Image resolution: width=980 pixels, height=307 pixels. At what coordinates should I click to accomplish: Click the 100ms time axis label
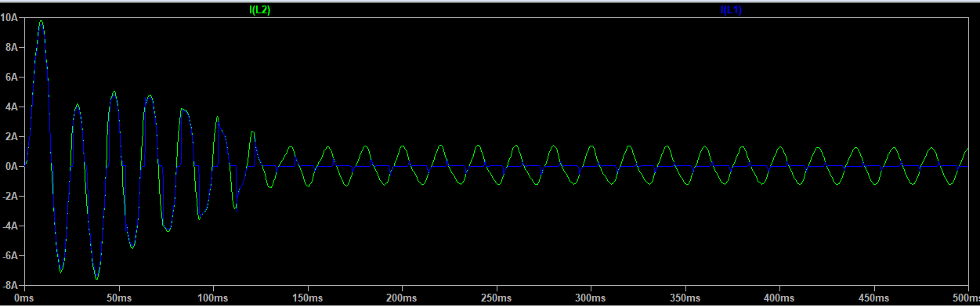[213, 299]
